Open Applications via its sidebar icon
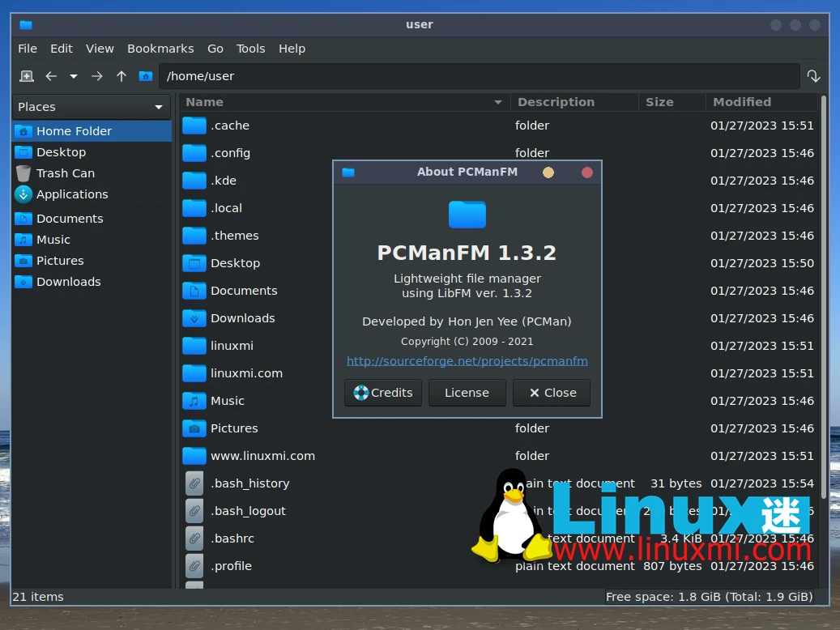The image size is (840, 630). coord(24,194)
